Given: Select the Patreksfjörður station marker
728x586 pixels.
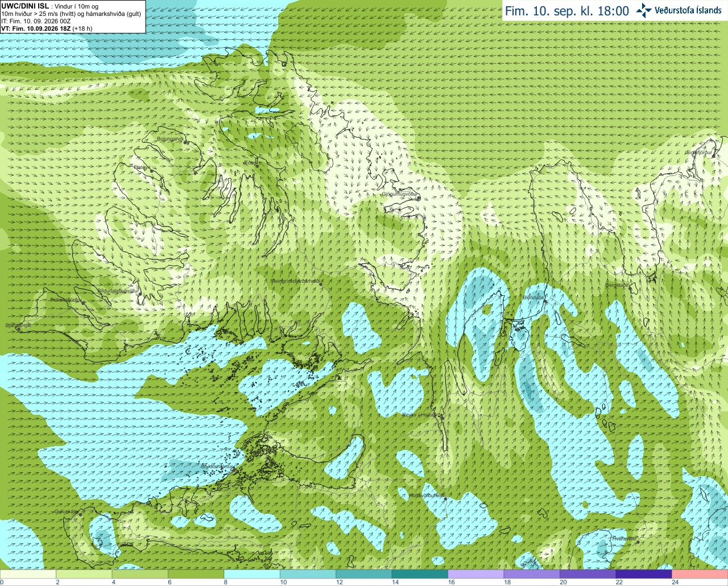Looking at the screenshot, I should pos(84,303).
